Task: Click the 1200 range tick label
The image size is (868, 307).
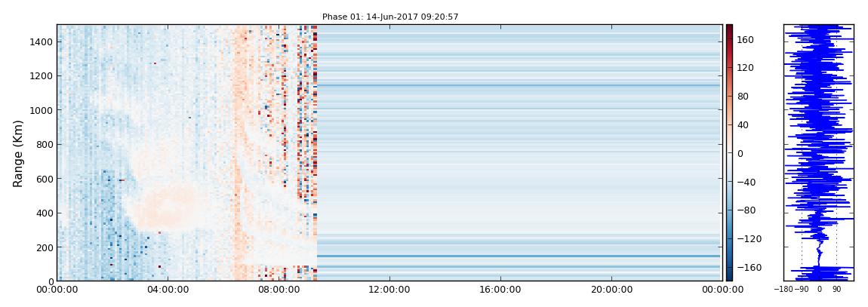Action: pyautogui.click(x=42, y=76)
